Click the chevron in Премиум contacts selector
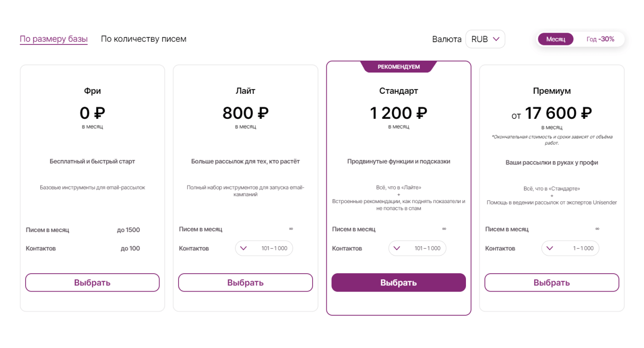The height and width of the screenshot is (348, 644). [x=550, y=248]
